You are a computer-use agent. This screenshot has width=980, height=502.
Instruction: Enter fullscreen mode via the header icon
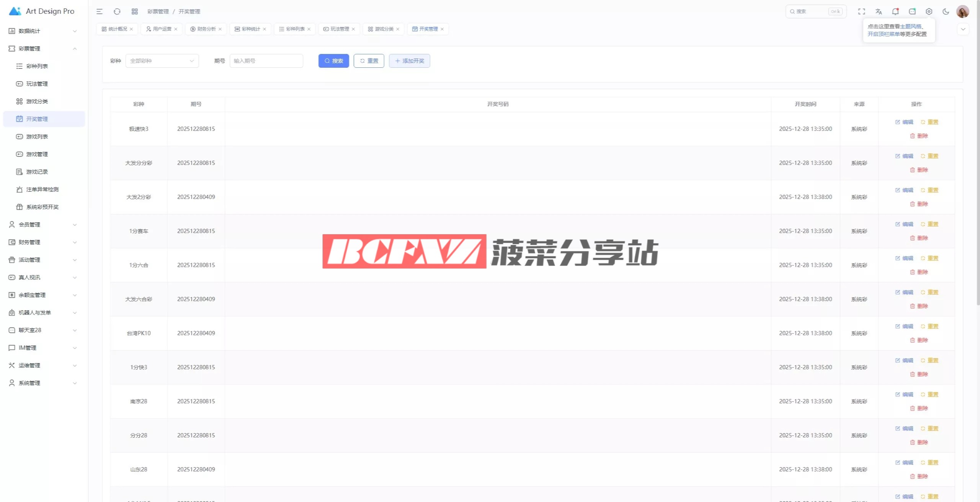pyautogui.click(x=861, y=11)
